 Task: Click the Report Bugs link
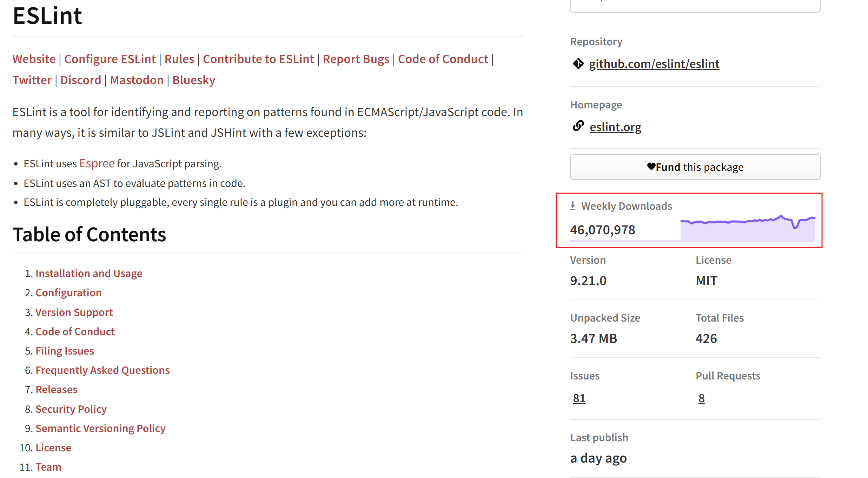[x=356, y=59]
